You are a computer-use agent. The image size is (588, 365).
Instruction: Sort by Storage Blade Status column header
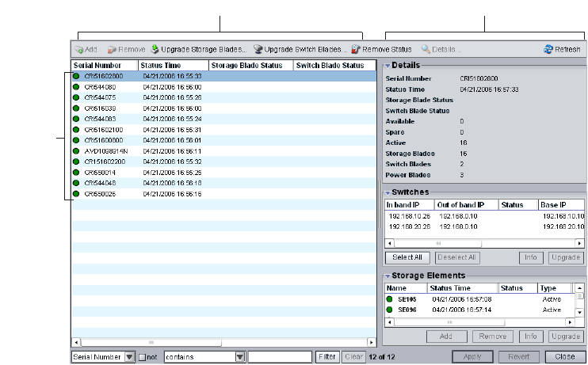tap(250, 66)
